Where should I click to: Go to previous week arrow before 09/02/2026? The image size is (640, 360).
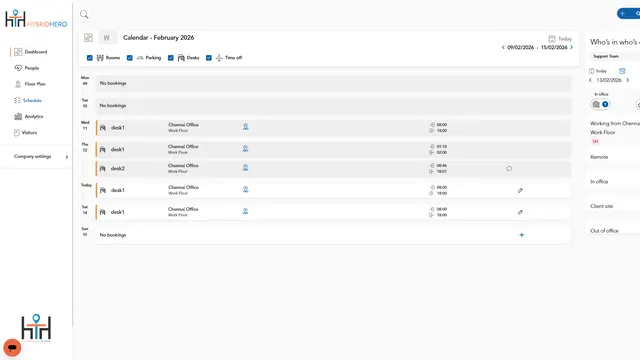point(503,47)
